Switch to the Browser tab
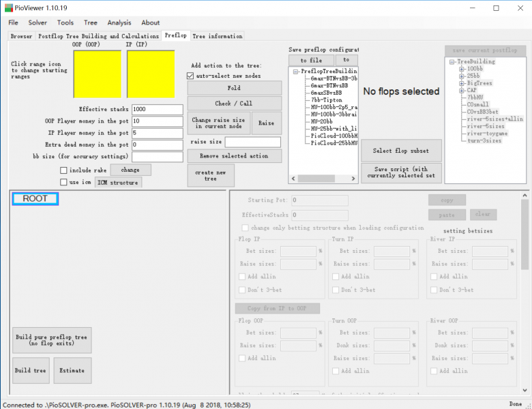The height and width of the screenshot is (409, 532). [x=21, y=36]
